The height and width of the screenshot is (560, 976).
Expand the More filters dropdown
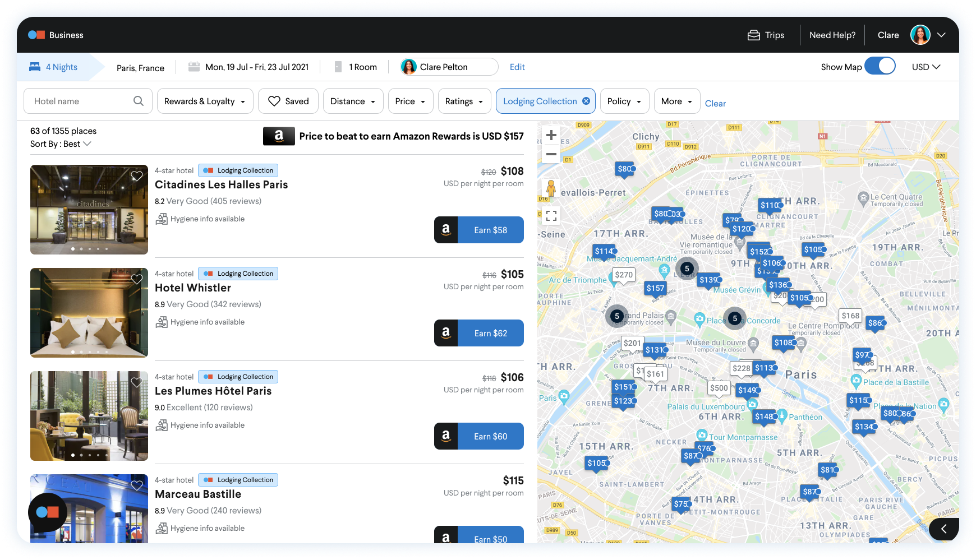coord(677,101)
